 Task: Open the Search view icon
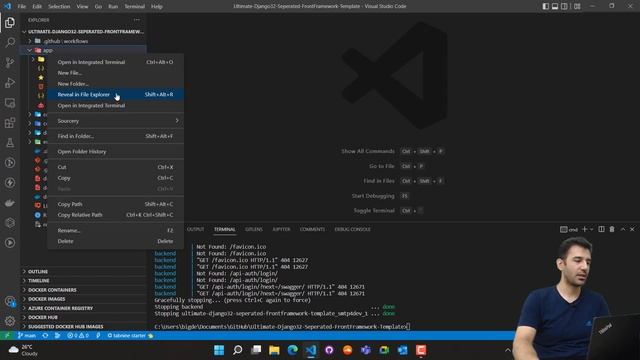(x=10, y=42)
